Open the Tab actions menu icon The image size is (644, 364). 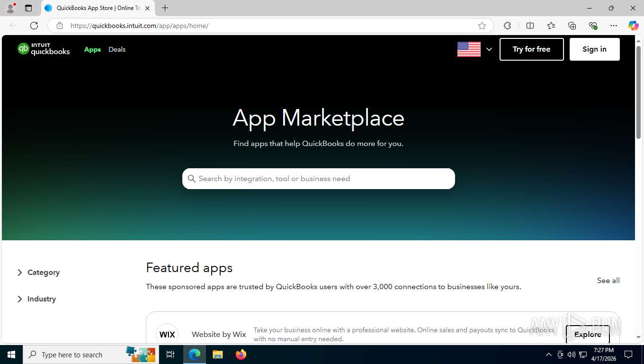click(28, 8)
